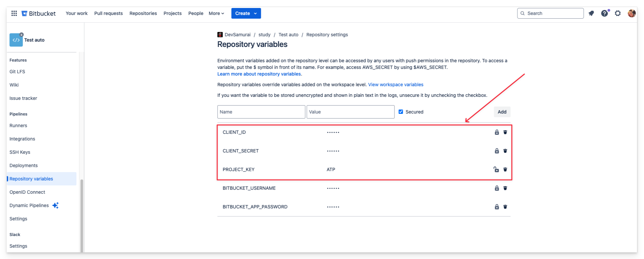
Task: Delete the CLIENT_SECRET variable
Action: point(505,151)
